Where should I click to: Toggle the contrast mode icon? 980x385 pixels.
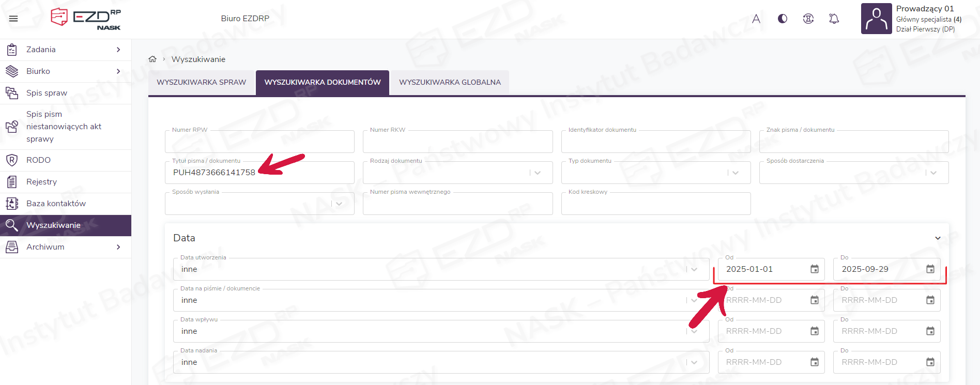coord(783,19)
